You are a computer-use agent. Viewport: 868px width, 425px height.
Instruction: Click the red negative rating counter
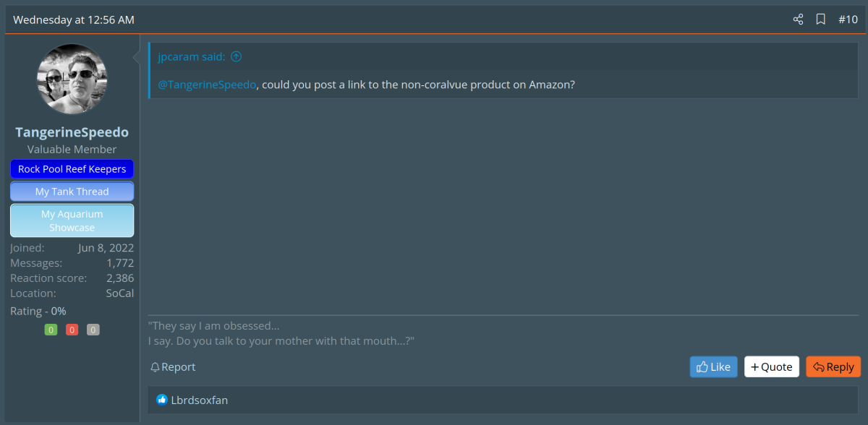pos(72,330)
